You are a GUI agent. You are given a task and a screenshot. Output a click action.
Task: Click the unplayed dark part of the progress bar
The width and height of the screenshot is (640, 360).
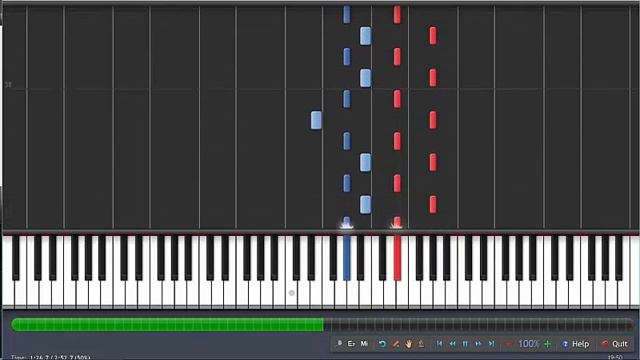coord(478,325)
